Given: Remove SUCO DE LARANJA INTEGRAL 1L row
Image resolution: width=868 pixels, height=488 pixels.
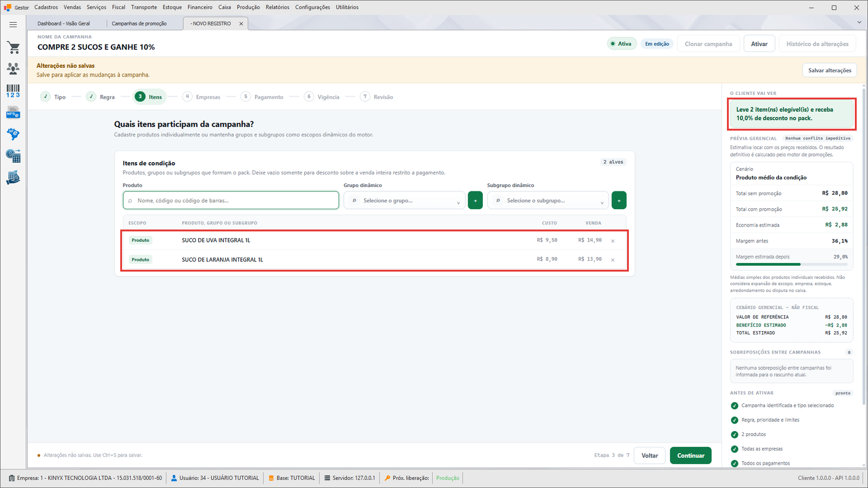Looking at the screenshot, I should pyautogui.click(x=613, y=260).
